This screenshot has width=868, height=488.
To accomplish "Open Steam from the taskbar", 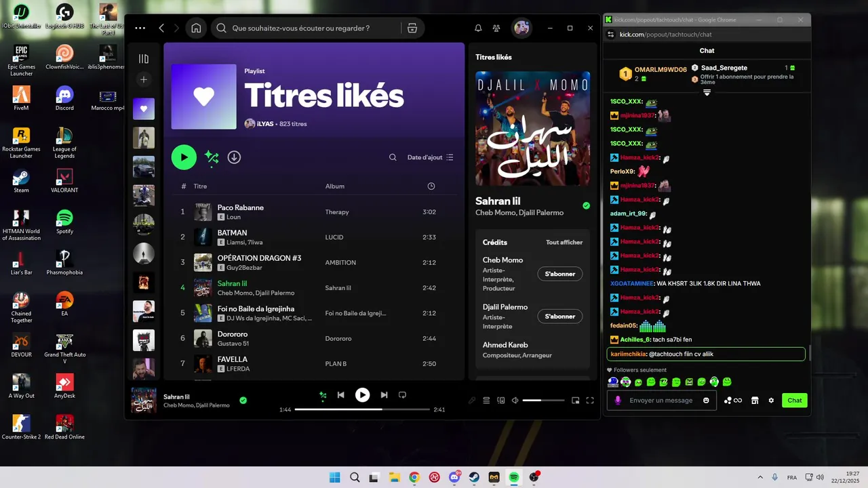I will click(474, 477).
